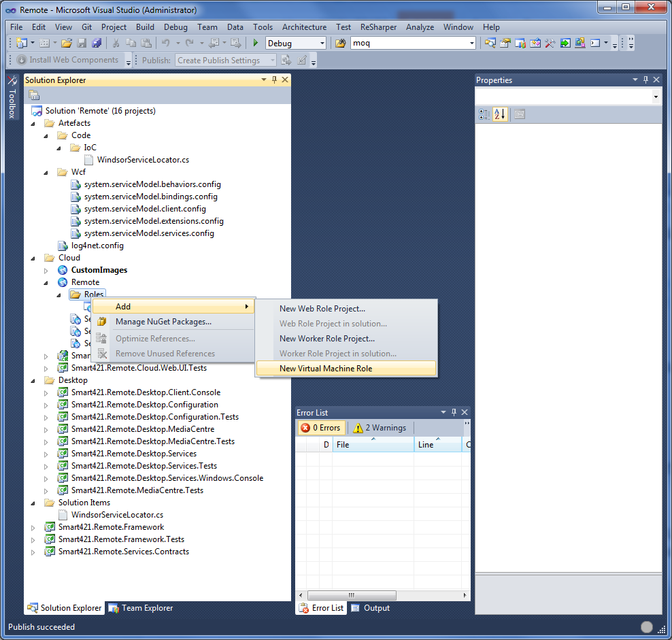The width and height of the screenshot is (672, 640).
Task: Expand Smart421.Remote.Framework project node
Action: [33, 528]
